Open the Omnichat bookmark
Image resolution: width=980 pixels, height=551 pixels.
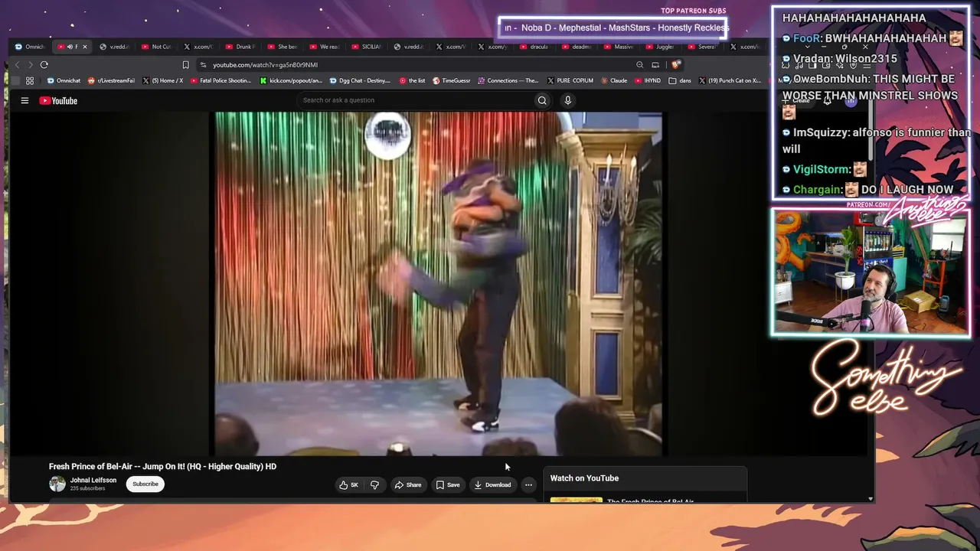64,80
